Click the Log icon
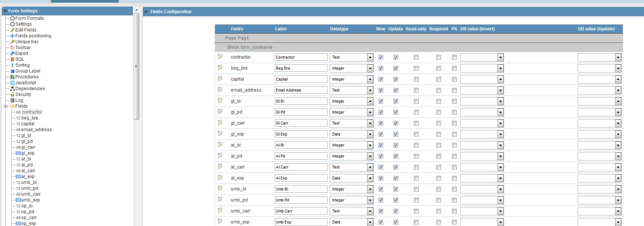Viewport: 644px width, 226px height. pyautogui.click(x=12, y=100)
